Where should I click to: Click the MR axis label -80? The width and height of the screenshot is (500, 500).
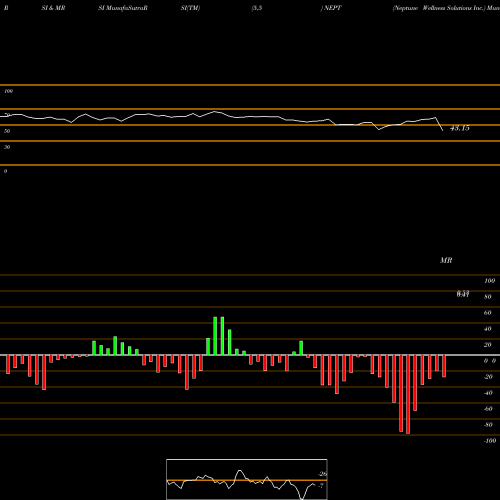[488, 425]
